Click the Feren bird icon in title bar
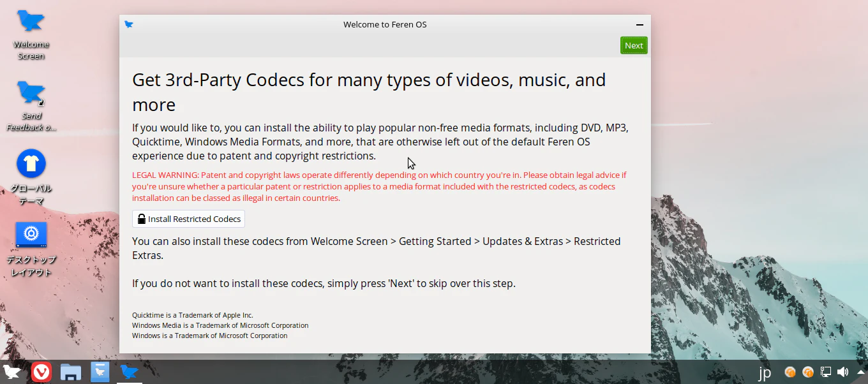Viewport: 868px width, 384px height. tap(129, 24)
